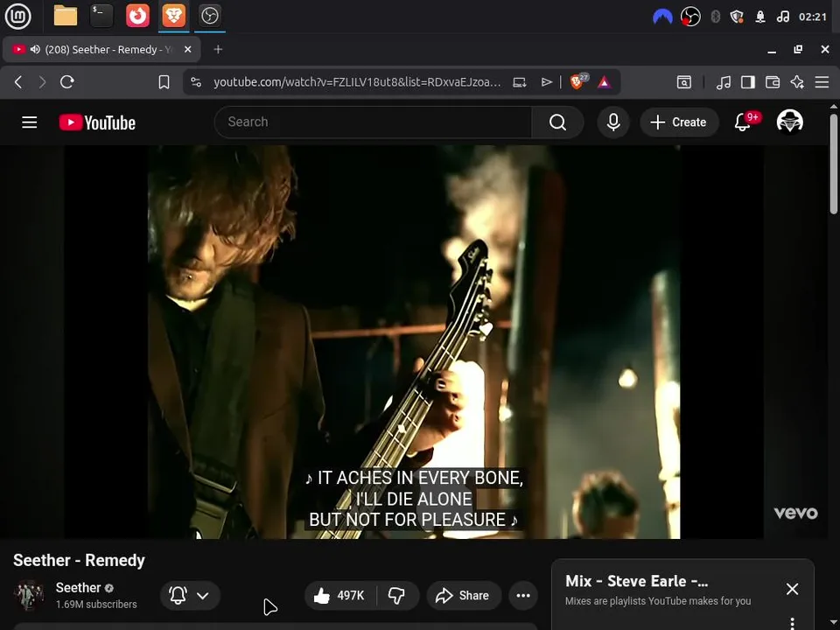The height and width of the screenshot is (630, 840).
Task: Click the cast/install icon in address bar
Action: (x=520, y=82)
